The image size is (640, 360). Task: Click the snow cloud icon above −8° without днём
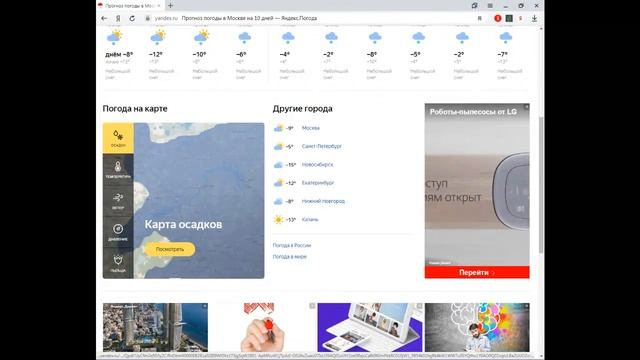pyautogui.click(x=375, y=38)
